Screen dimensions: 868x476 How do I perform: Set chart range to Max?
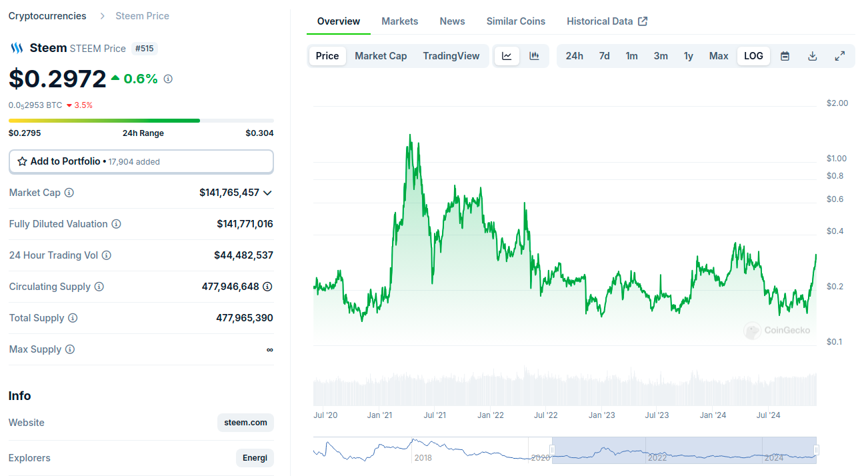(719, 56)
